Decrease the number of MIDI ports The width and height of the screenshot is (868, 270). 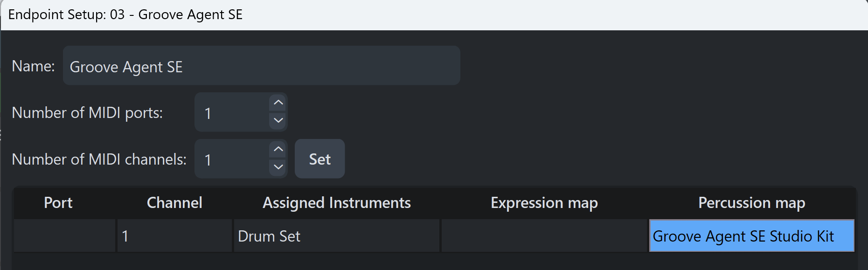pos(278,120)
